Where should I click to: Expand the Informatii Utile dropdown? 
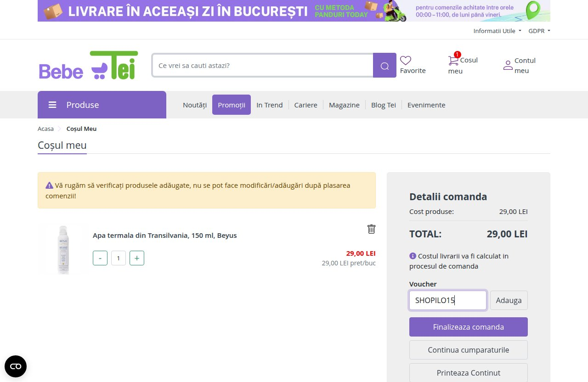(x=497, y=31)
